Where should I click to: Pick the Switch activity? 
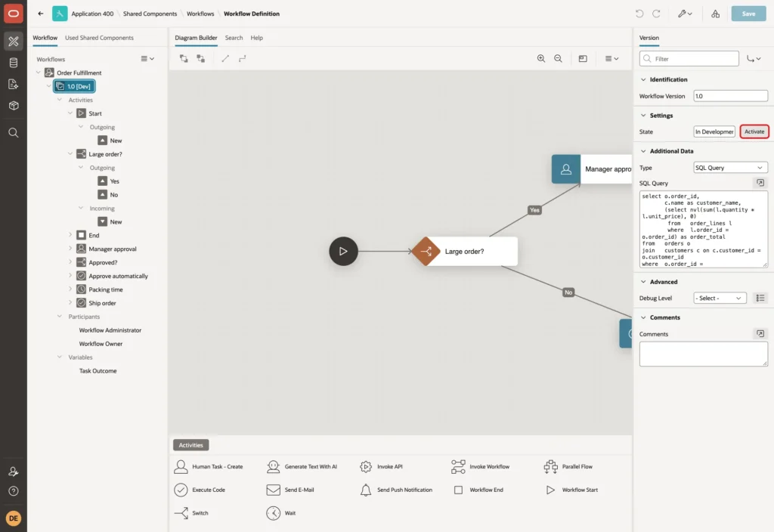tap(191, 513)
